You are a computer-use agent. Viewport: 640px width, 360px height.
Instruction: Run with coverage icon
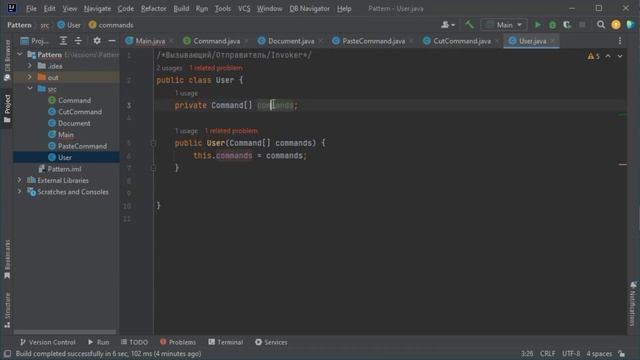(567, 25)
